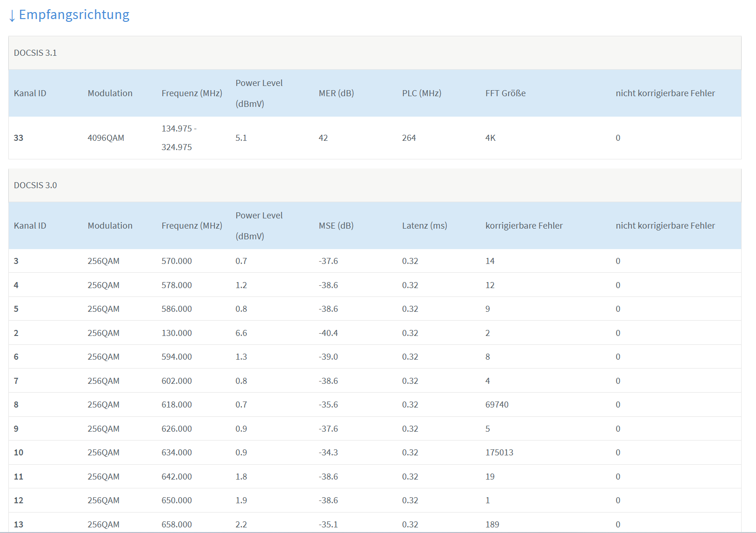
Task: Click corrected errors value 69740
Action: pos(497,404)
